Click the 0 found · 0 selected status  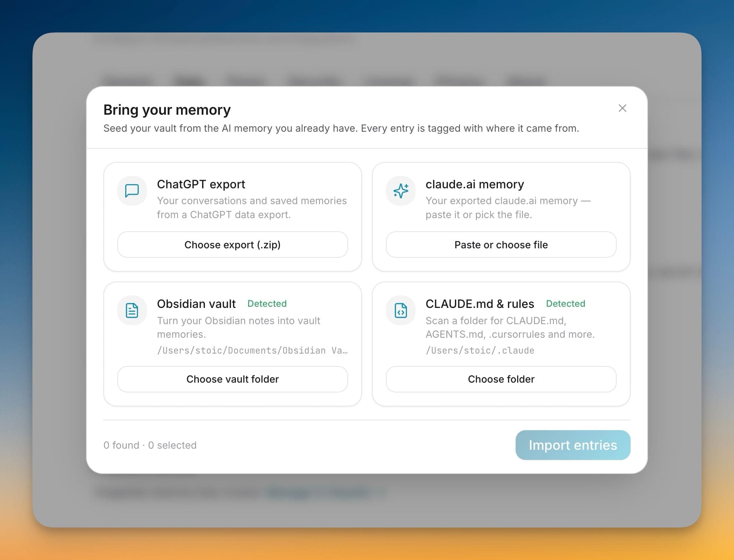point(150,445)
